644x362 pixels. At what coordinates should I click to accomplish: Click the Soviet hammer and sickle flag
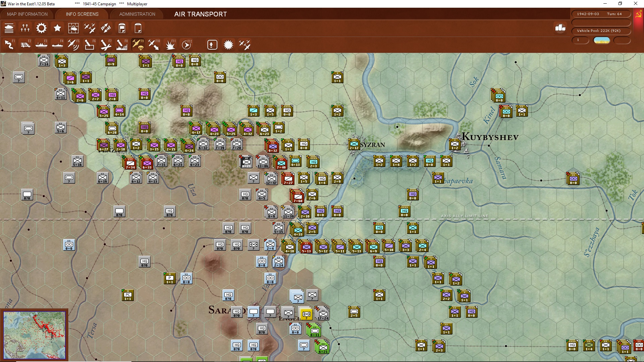[638, 14]
